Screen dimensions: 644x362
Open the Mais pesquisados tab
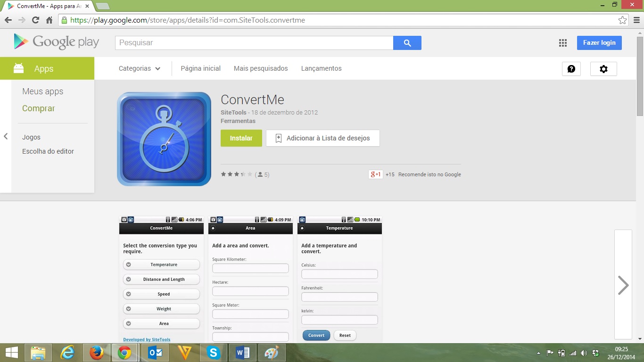point(261,68)
